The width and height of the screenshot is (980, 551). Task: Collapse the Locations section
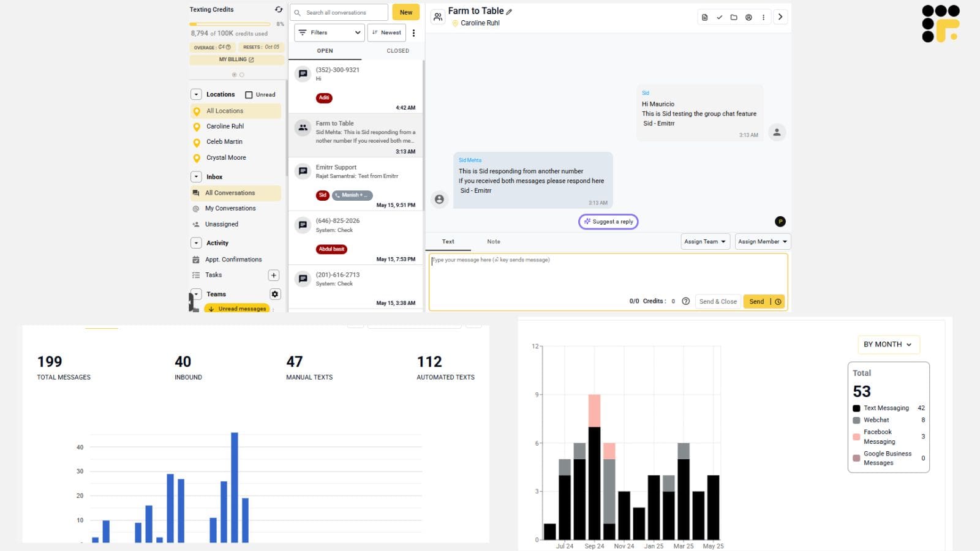click(x=196, y=94)
